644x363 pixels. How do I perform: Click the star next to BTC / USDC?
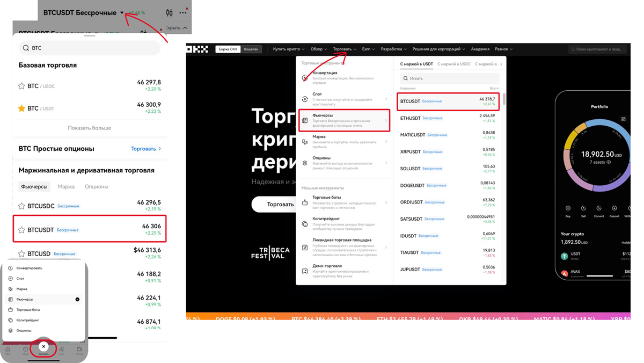(21, 86)
